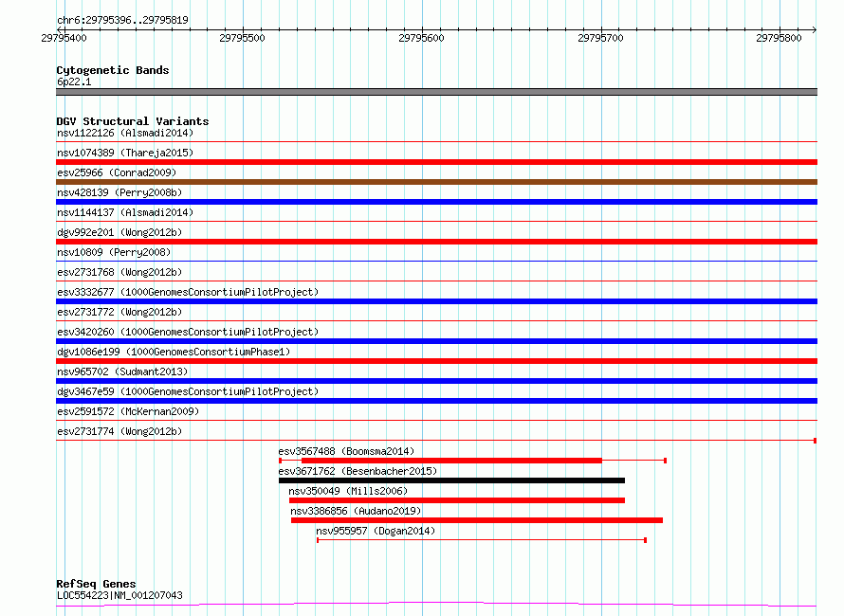The image size is (844, 616).
Task: Click the red nsv350049 Mills2006 bar
Action: pos(457,500)
